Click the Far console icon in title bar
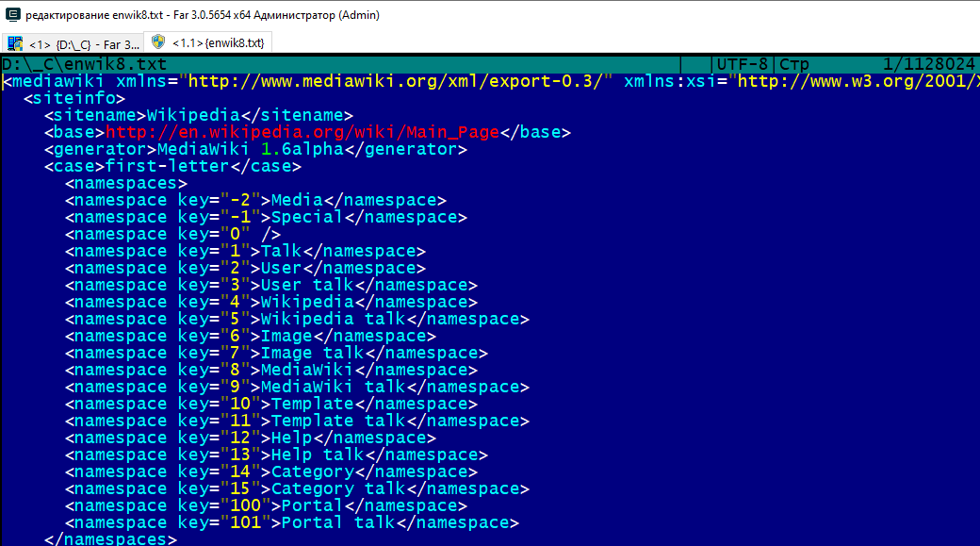 [x=12, y=14]
